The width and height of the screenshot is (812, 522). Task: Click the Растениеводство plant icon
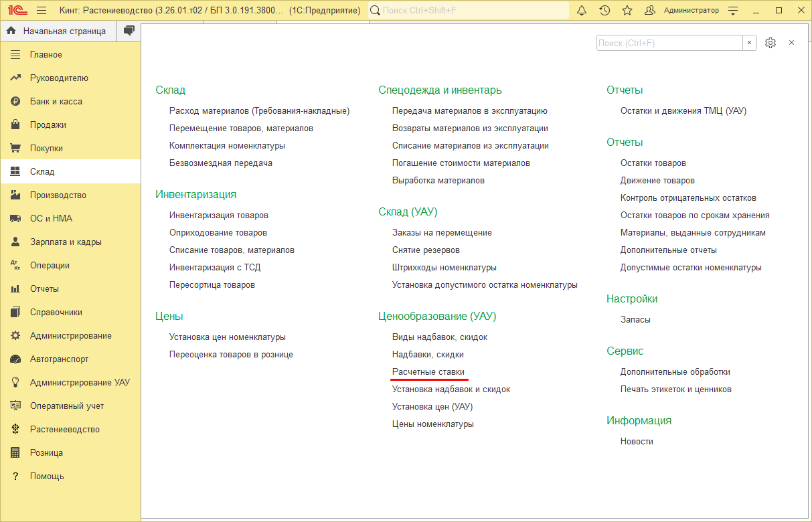(x=15, y=430)
